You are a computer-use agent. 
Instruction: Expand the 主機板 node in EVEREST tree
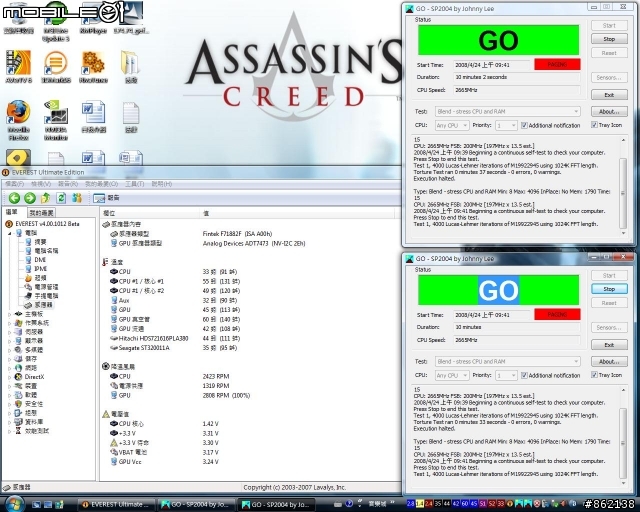10,314
